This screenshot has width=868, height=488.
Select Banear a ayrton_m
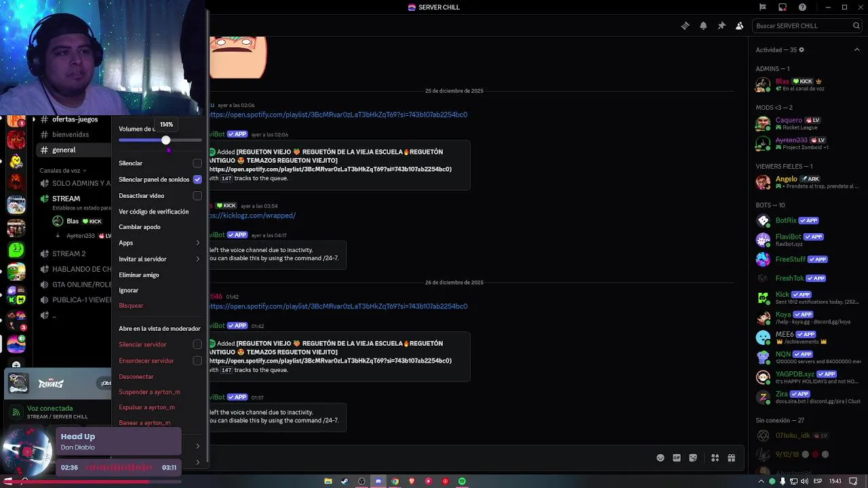[x=144, y=423]
